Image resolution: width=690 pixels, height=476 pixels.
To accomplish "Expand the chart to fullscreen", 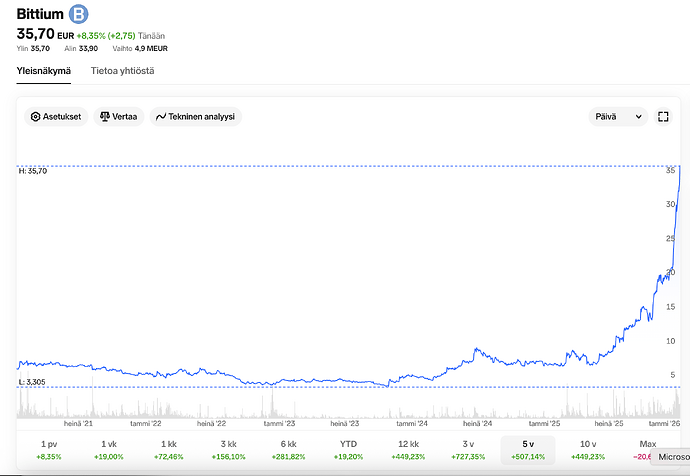I will (x=663, y=117).
